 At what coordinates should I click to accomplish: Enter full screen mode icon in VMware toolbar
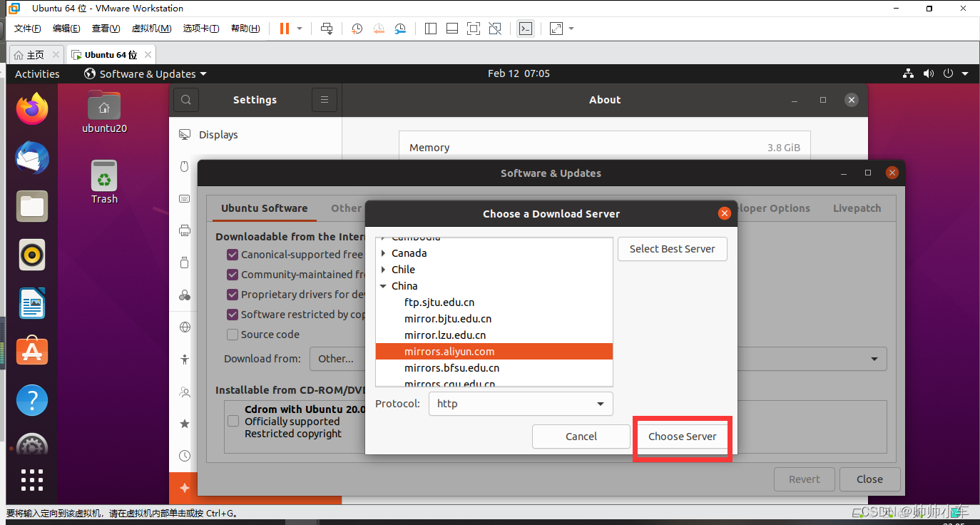click(473, 29)
